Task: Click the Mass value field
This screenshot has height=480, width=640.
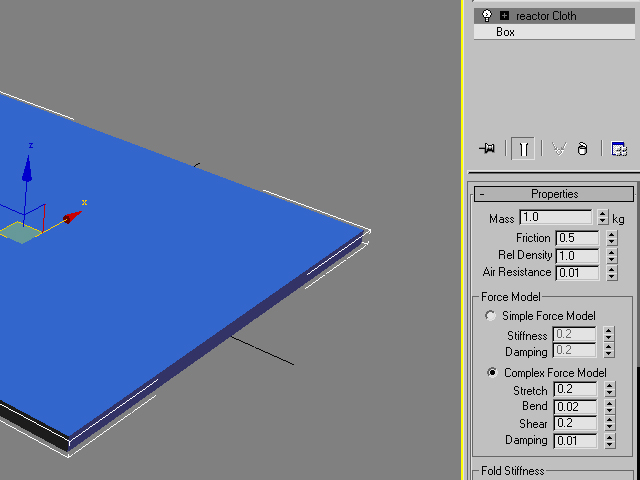Action: (x=555, y=218)
